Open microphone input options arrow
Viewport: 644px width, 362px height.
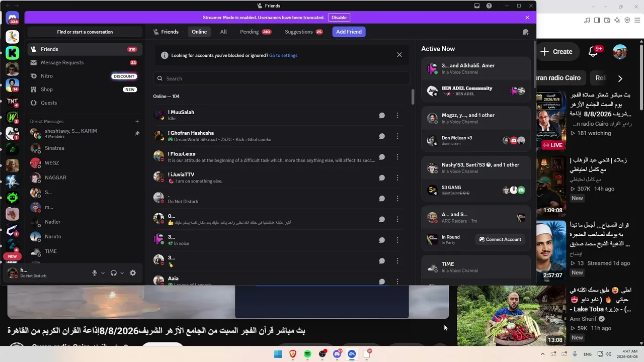[103, 273]
